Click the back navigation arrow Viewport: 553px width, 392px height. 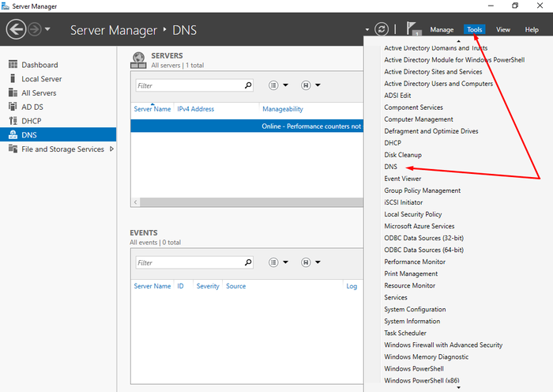tap(16, 29)
